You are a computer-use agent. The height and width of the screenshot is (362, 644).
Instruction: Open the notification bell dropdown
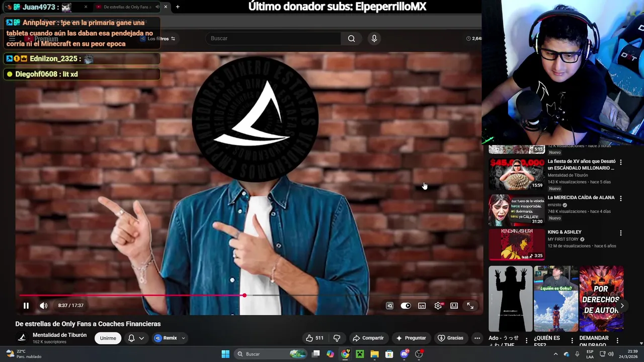[136, 338]
